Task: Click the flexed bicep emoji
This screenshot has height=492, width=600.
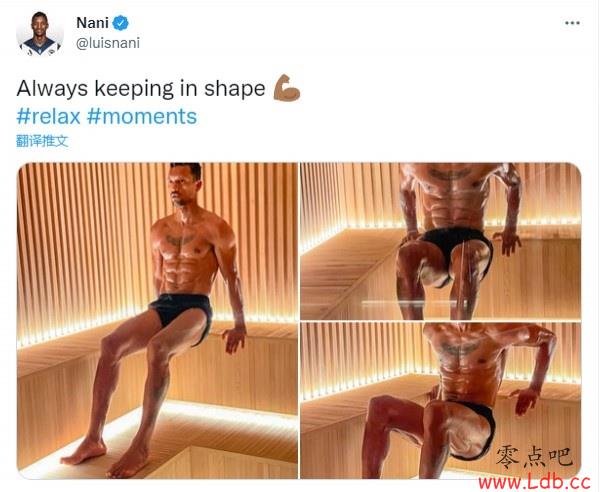Action: tap(287, 88)
